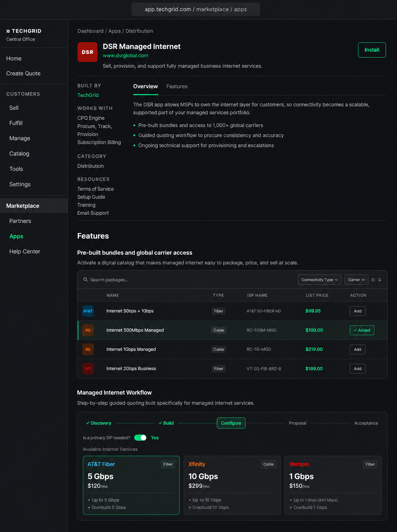
Task: Click the VT-2G-FIB-BRZ-B ISP name
Action: [264, 369]
